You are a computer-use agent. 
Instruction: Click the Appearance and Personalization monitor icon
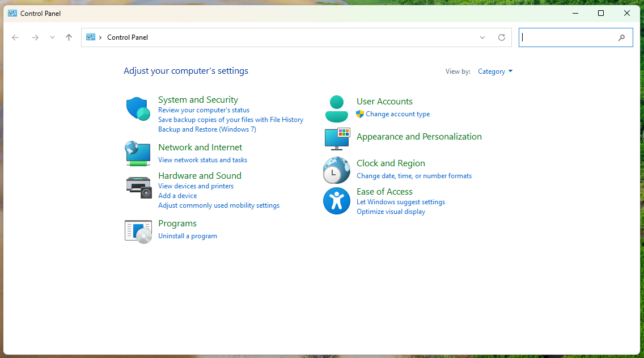pyautogui.click(x=337, y=138)
